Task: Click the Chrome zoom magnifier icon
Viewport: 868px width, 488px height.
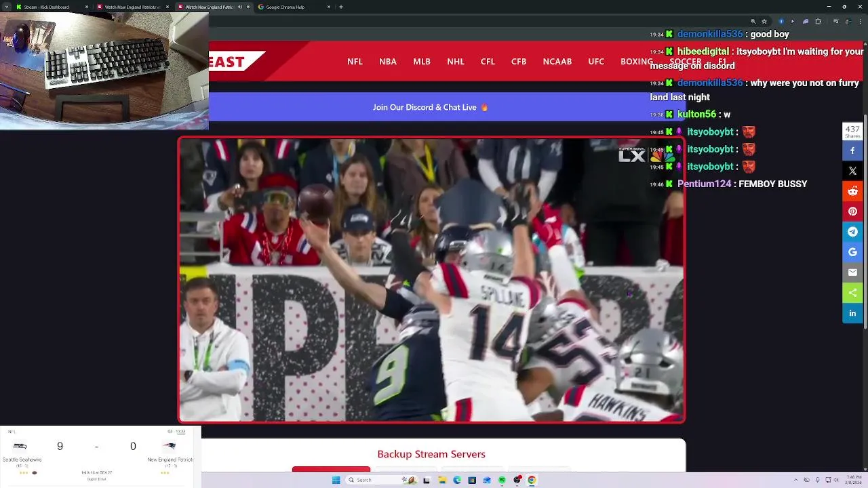Action: [753, 21]
